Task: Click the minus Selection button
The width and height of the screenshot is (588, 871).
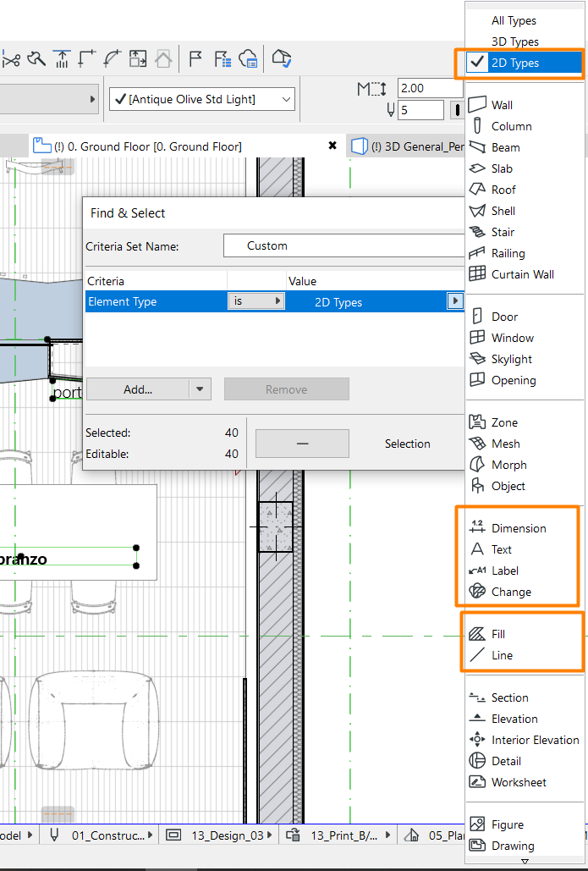Action: (302, 444)
